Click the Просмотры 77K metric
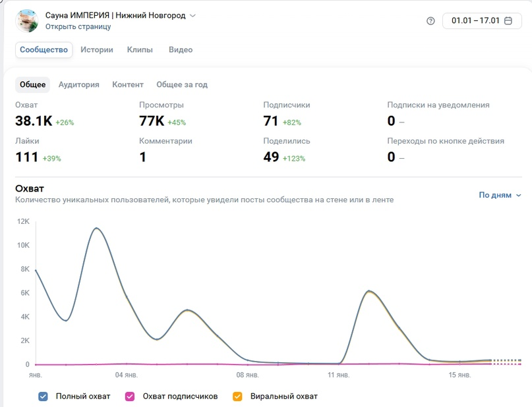Image resolution: width=532 pixels, height=407 pixels. (x=163, y=115)
